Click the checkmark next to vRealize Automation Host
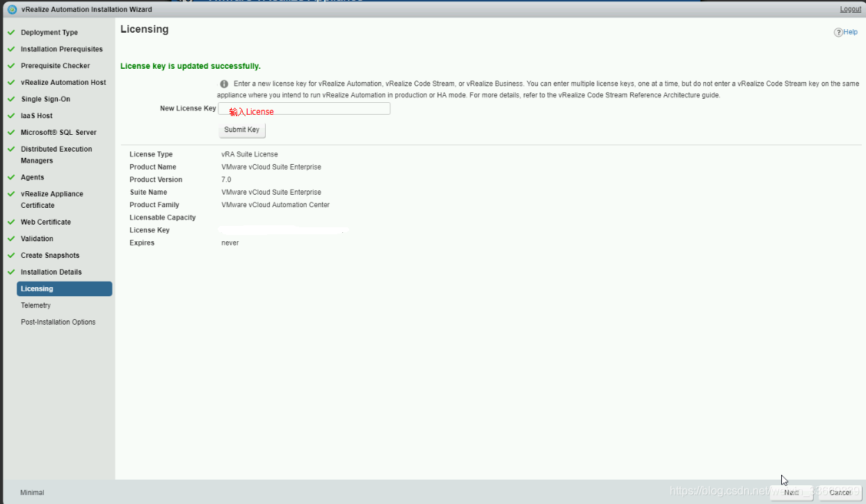The height and width of the screenshot is (504, 866). (x=11, y=83)
